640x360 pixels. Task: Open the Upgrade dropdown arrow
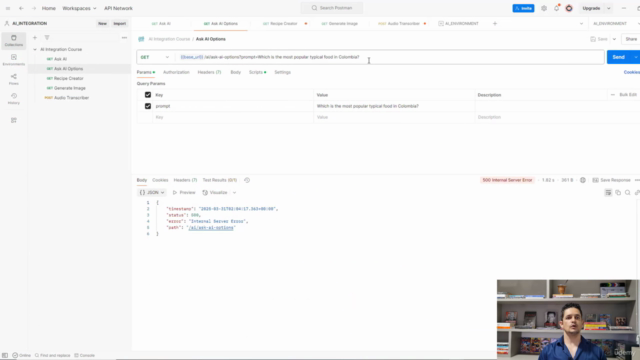[608, 8]
